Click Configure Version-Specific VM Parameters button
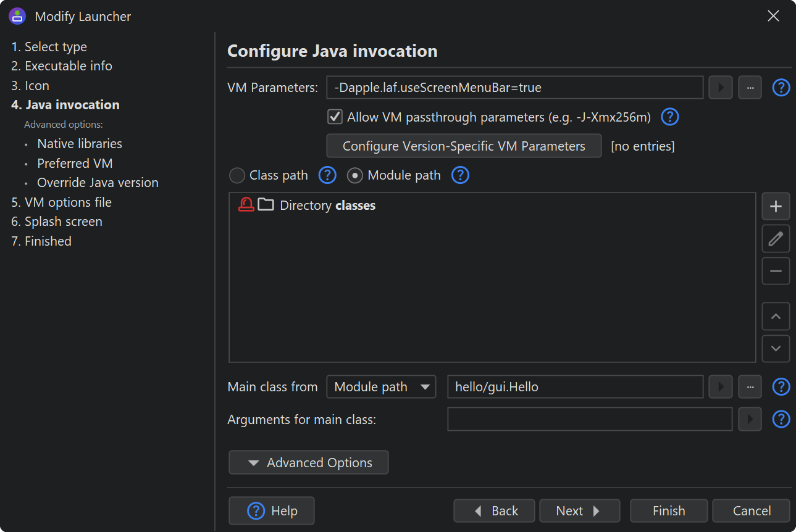This screenshot has height=532, width=796. 463,146
